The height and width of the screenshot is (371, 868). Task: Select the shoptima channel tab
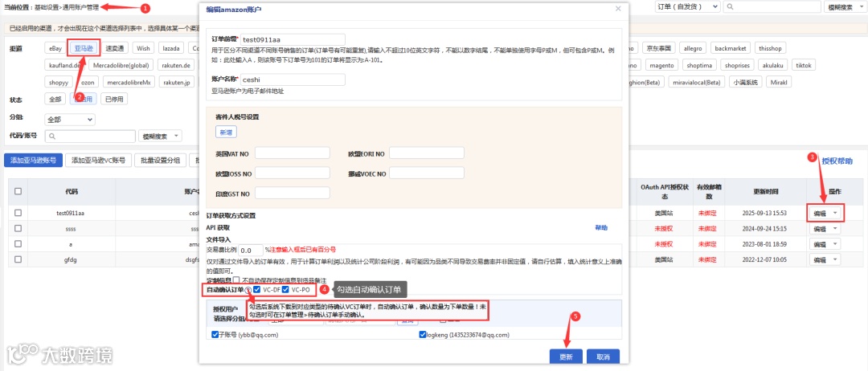pyautogui.click(x=700, y=65)
